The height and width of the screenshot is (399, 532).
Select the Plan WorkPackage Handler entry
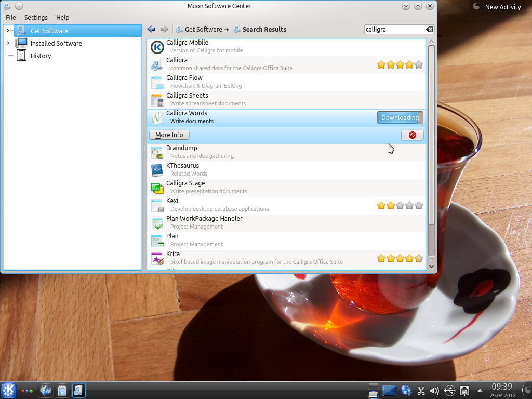[286, 223]
